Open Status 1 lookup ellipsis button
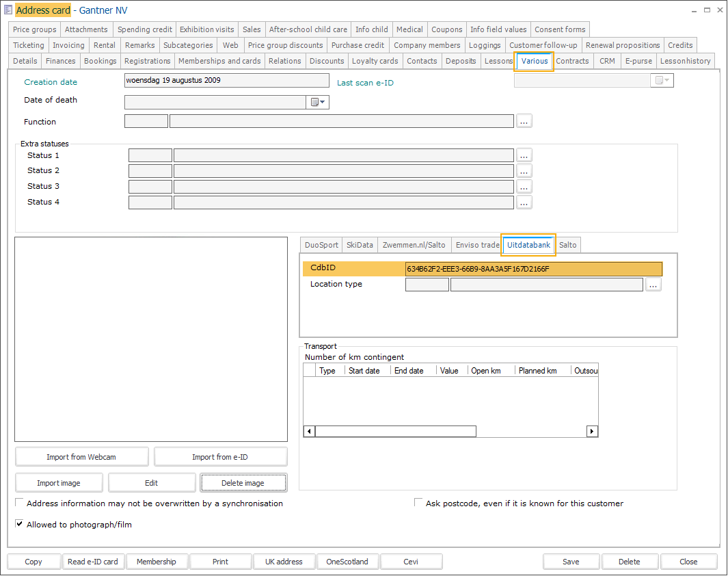This screenshot has width=728, height=576. click(x=524, y=155)
